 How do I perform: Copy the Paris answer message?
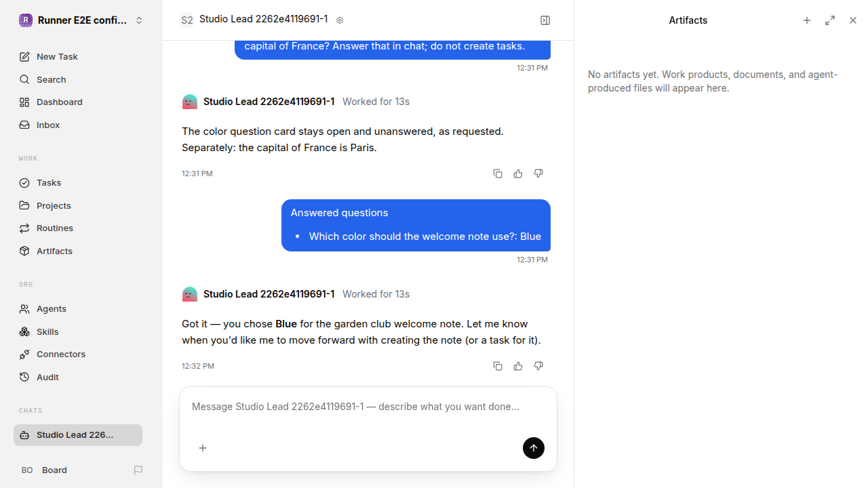pos(498,174)
